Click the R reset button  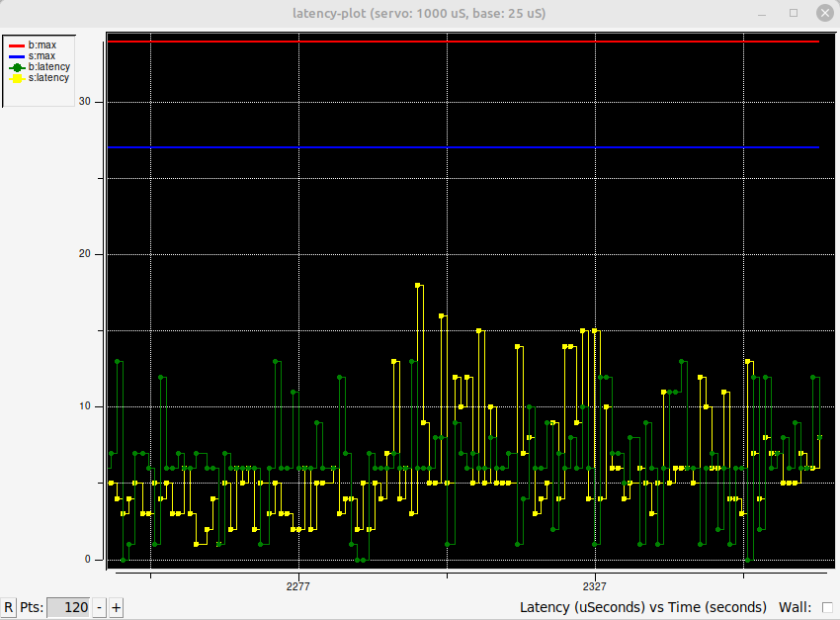click(9, 608)
